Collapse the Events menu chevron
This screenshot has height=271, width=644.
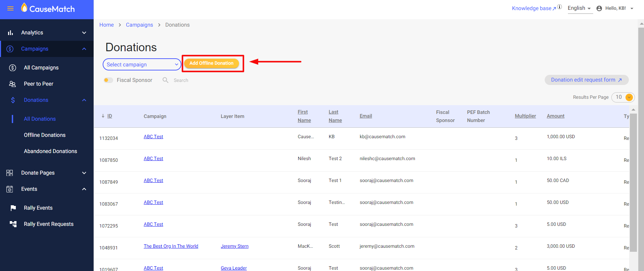(x=84, y=189)
